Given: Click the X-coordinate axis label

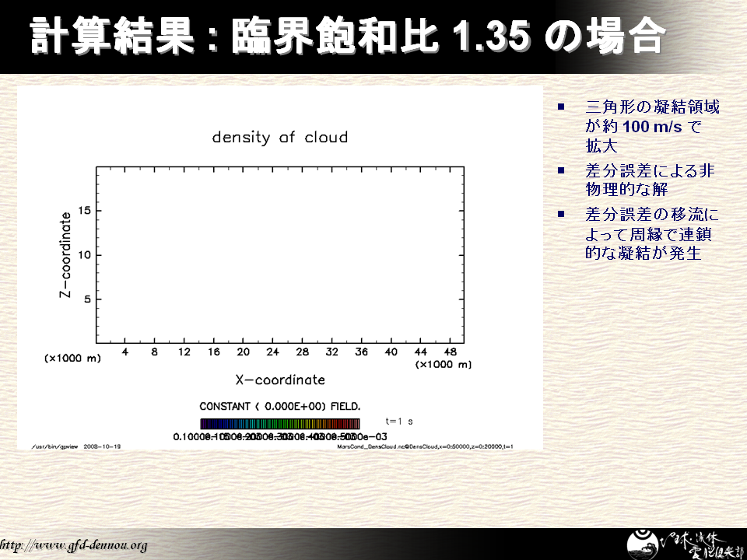Looking at the screenshot, I should pyautogui.click(x=279, y=380).
